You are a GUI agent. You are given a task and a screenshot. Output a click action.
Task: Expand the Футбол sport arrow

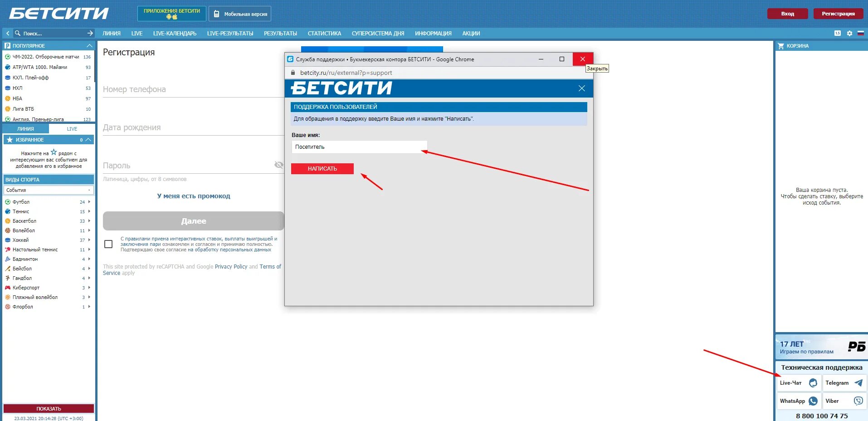(x=89, y=202)
